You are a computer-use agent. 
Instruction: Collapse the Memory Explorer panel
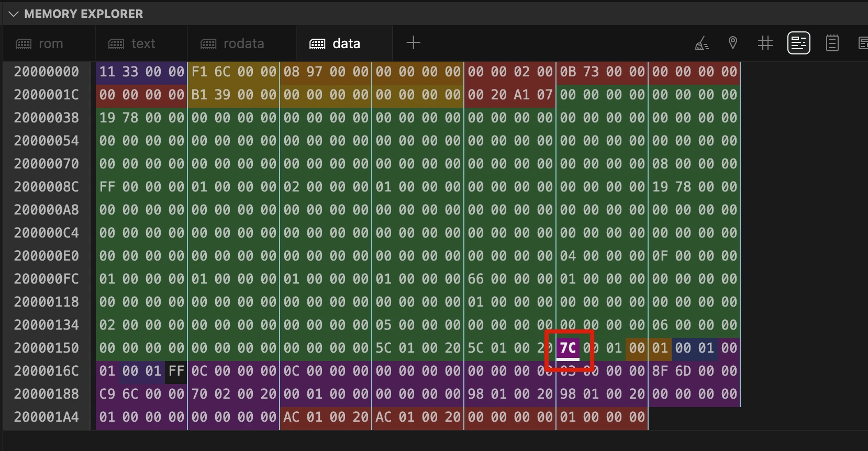tap(14, 14)
